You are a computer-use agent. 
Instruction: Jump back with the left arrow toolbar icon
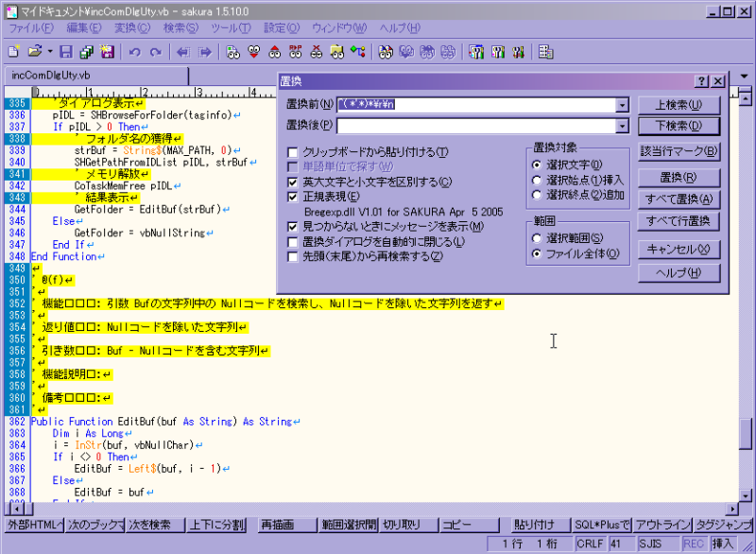[184, 52]
